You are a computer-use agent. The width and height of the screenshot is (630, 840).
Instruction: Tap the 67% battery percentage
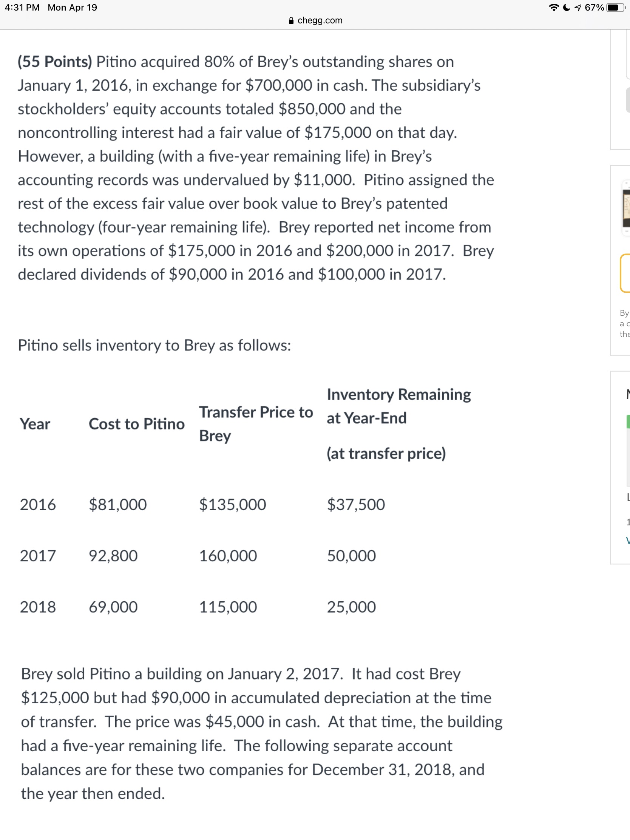594,8
